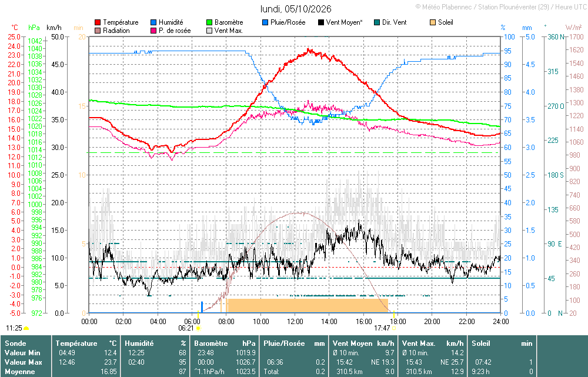Click the maximum temperature value '23.7'
Image resolution: width=588 pixels, height=377 pixels.
pos(111,362)
